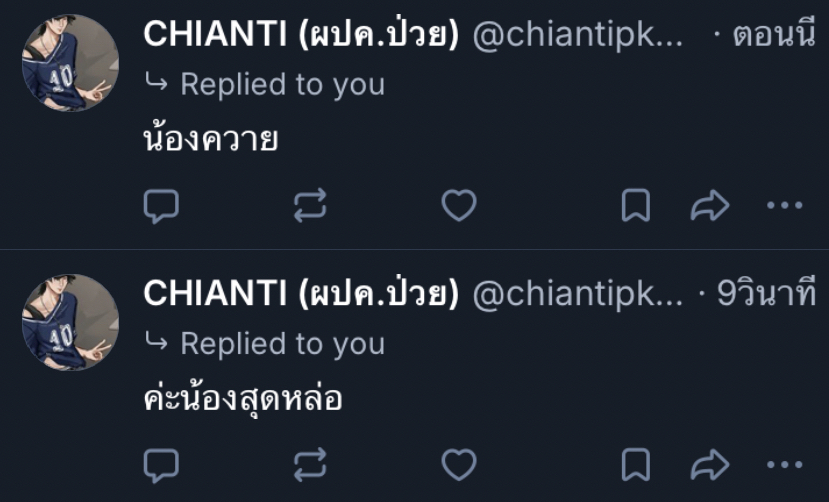829x502 pixels.
Task: Reply to the first tweet "น้องควาย"
Action: tap(161, 206)
